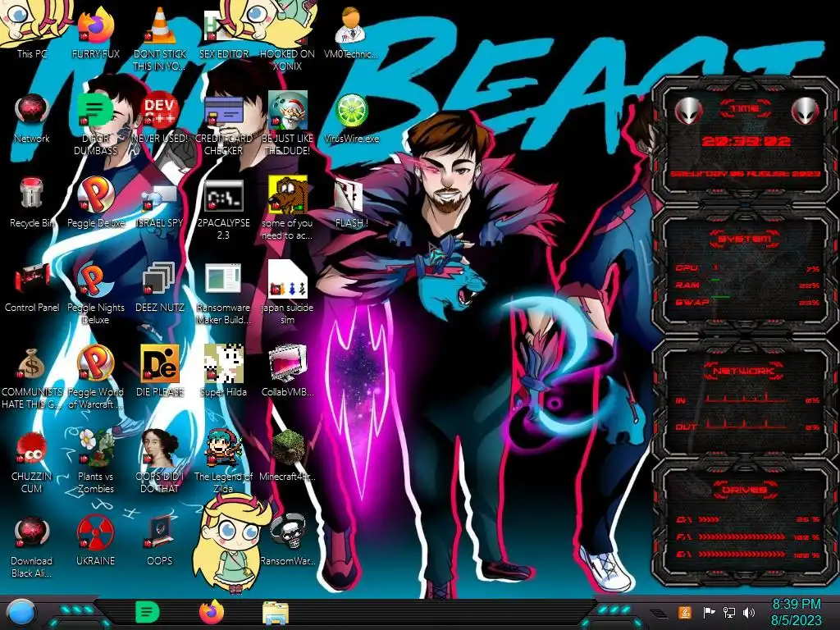Select the Download Black Ali... icon
840x630 pixels.
click(x=32, y=546)
